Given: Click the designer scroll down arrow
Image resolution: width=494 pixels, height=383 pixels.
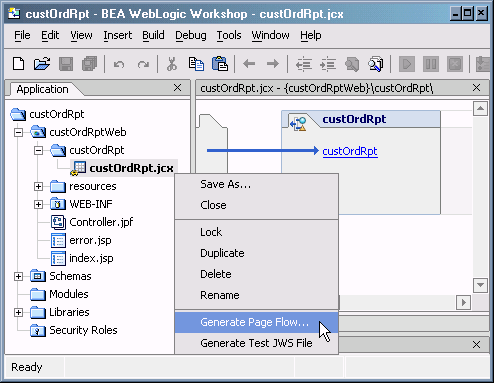Looking at the screenshot, I should point(480,285).
